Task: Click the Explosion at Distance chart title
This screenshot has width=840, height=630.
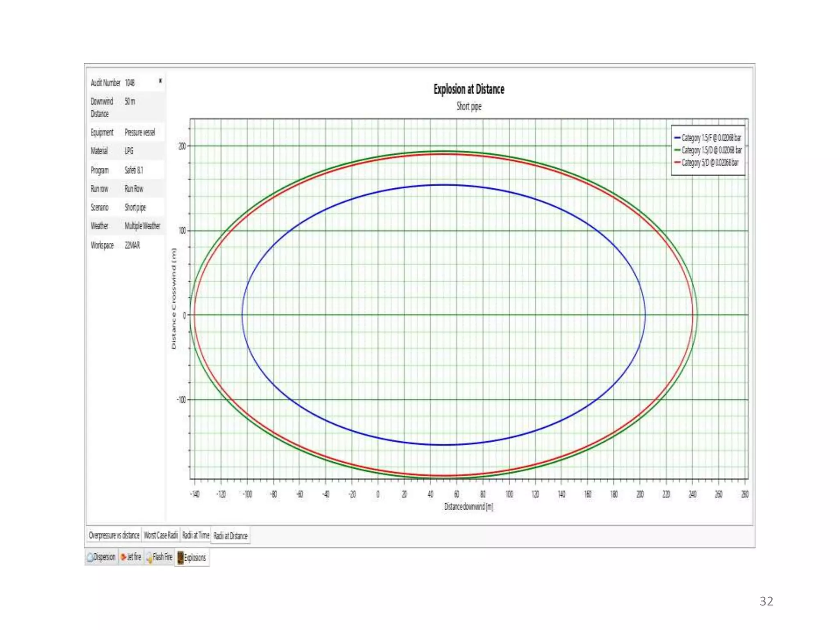Action: tap(469, 89)
